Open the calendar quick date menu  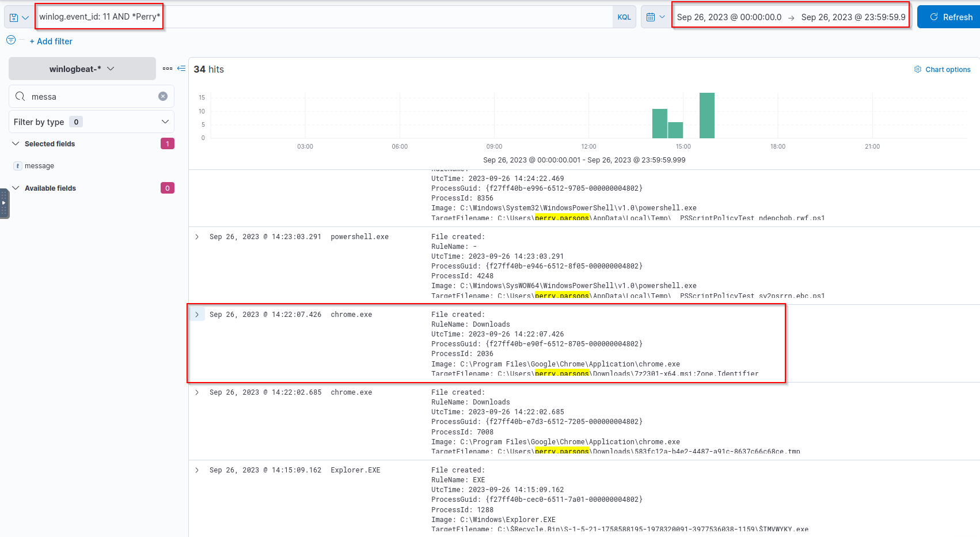[x=655, y=17]
